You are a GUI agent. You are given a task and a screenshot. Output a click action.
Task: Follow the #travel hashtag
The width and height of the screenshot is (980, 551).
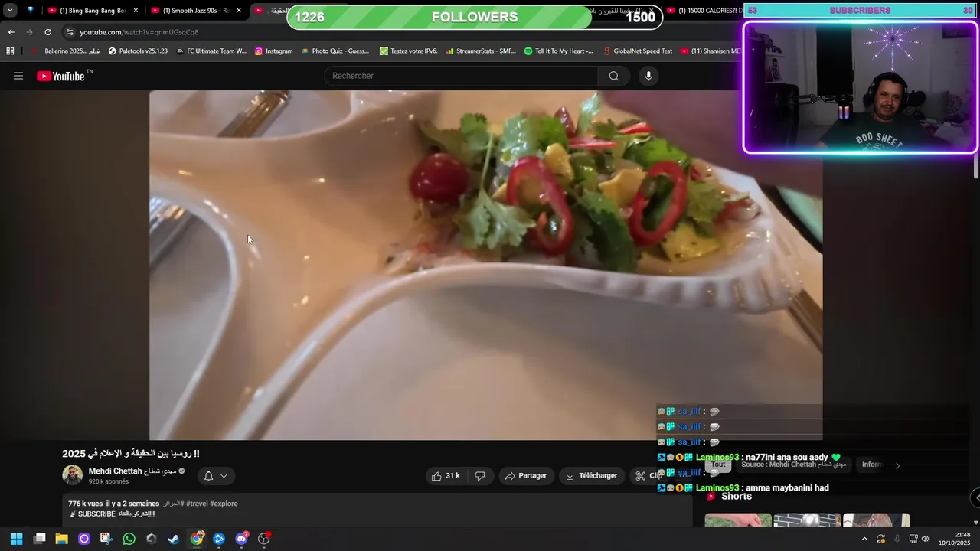[x=197, y=504]
